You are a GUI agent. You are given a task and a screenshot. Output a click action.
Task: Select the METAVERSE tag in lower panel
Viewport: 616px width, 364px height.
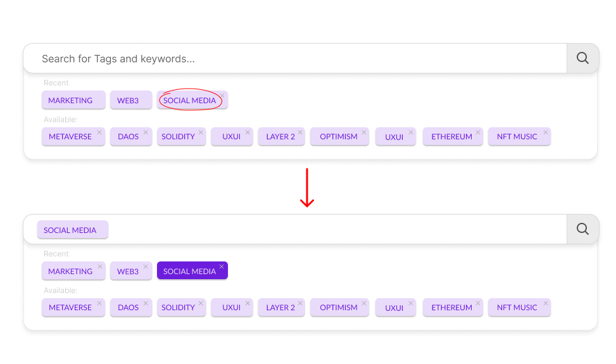70,308
